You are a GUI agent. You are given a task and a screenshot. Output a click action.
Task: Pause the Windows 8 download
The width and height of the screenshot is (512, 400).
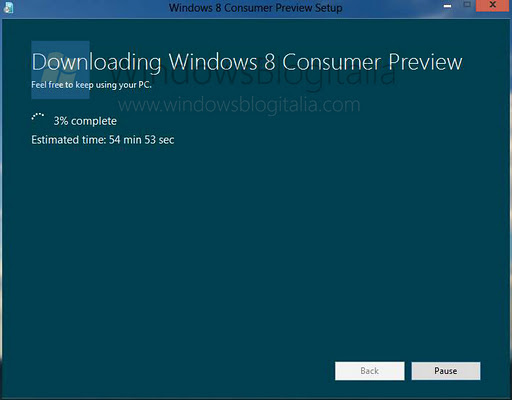(446, 371)
